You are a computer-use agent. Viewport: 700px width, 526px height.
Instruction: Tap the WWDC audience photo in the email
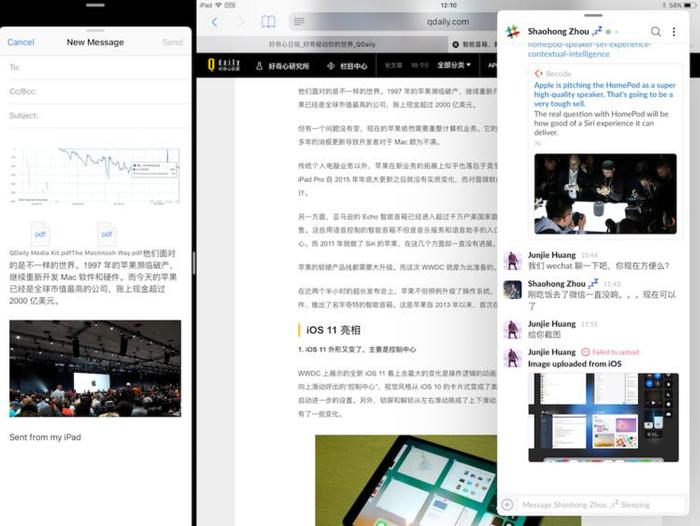[95, 368]
